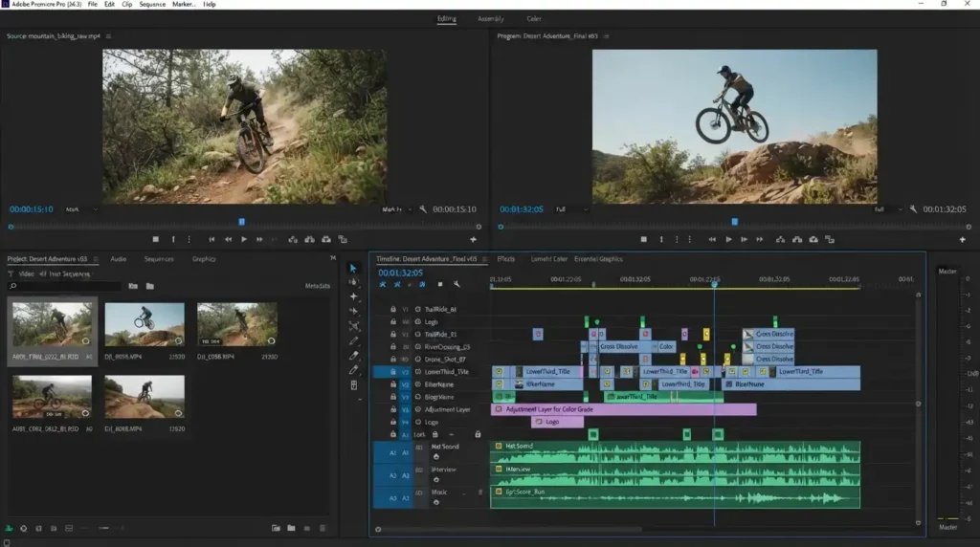Click the Metadata label in Project panel

(x=317, y=286)
